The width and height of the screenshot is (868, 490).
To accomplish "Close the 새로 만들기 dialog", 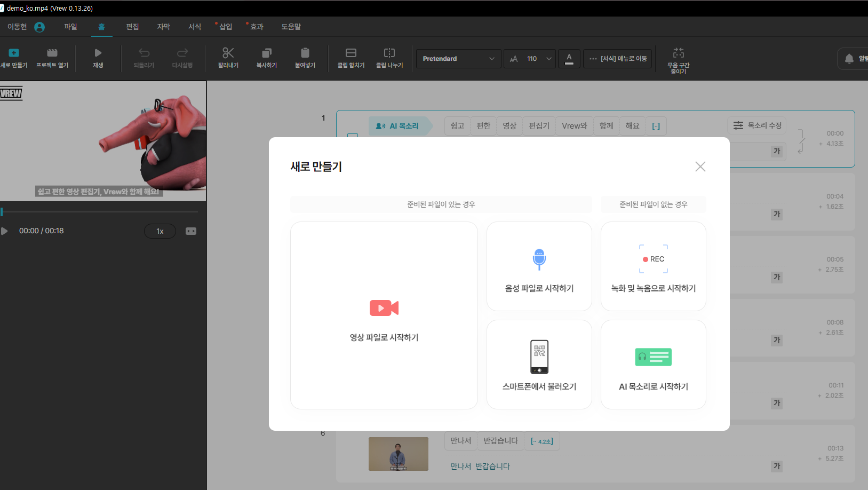I will point(700,167).
